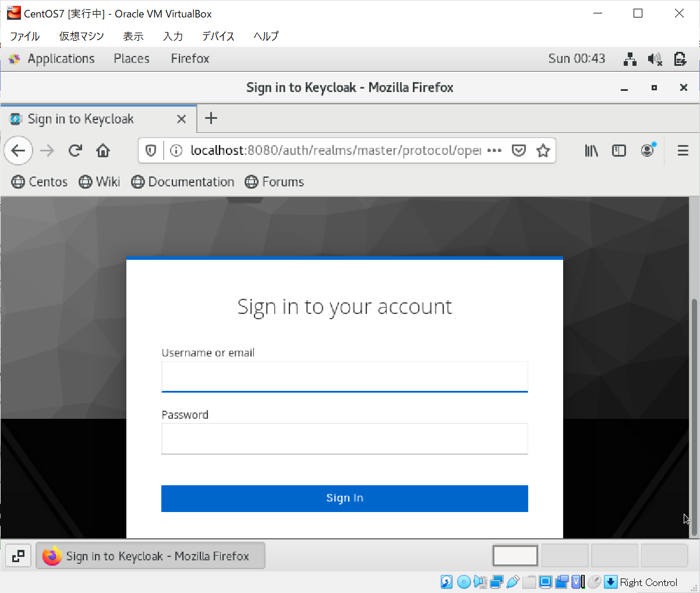Viewport: 700px width, 593px height.
Task: Click VirtualBox display status icon
Action: click(546, 582)
